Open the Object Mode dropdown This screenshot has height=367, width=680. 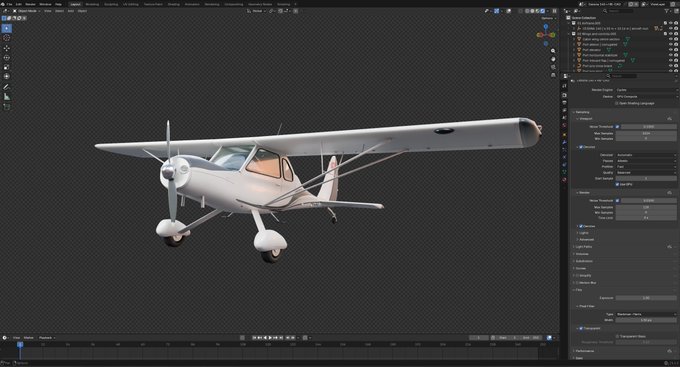pos(26,11)
